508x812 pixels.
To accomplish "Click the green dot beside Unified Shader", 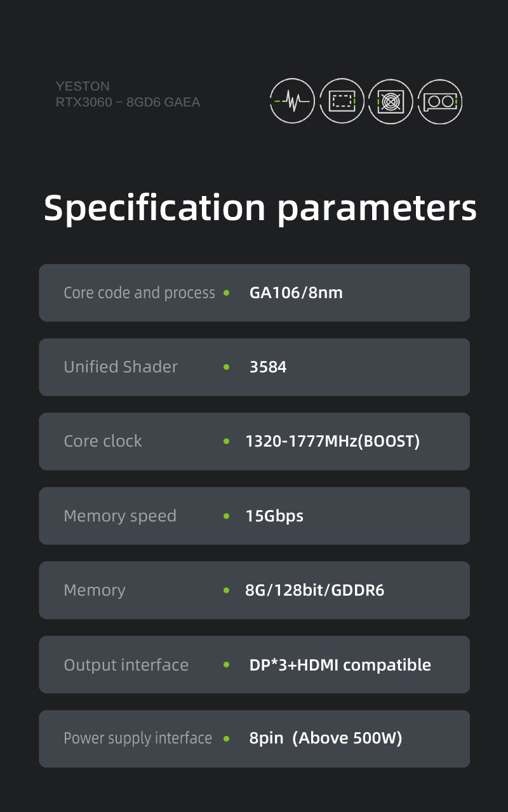I will (x=227, y=367).
